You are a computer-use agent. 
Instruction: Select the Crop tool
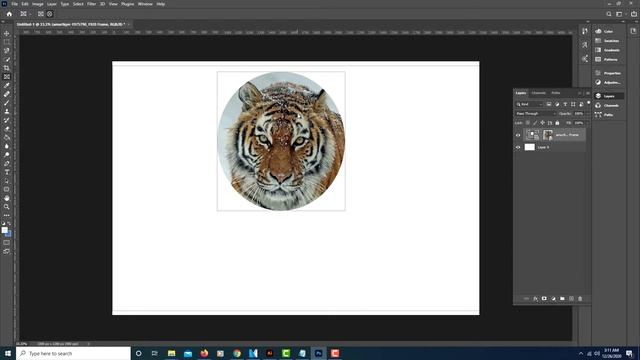point(7,68)
